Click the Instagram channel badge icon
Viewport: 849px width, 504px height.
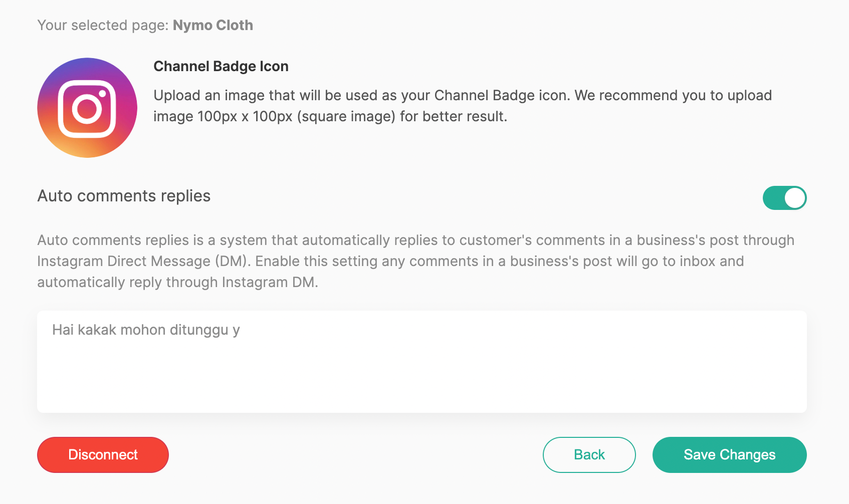(87, 108)
